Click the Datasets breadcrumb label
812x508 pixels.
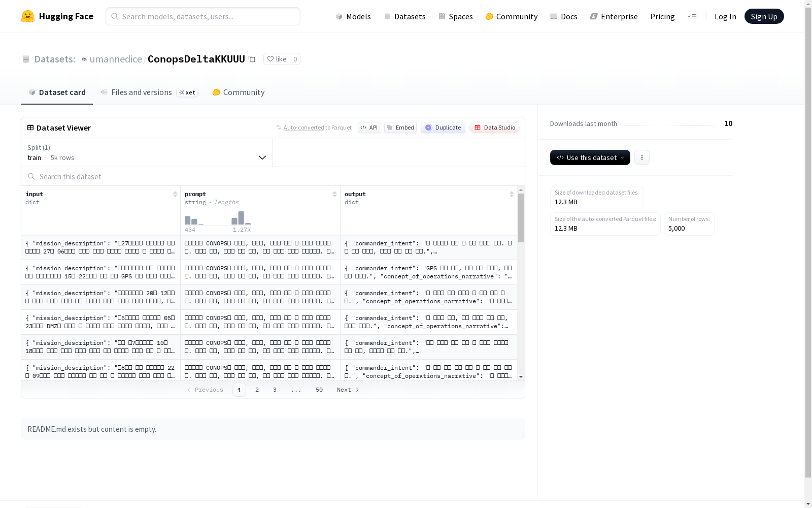[54, 59]
